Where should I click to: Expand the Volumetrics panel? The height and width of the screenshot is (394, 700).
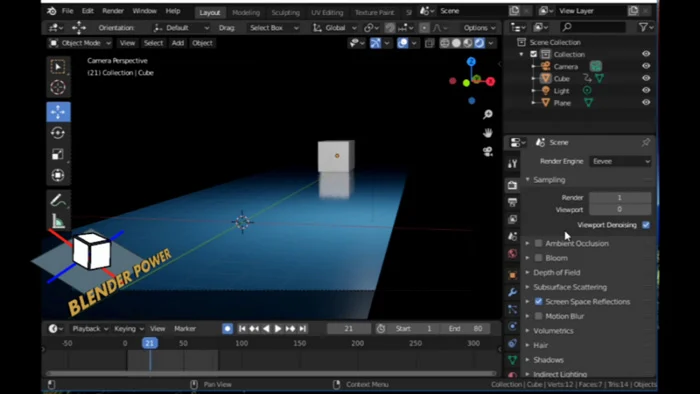[x=553, y=331]
